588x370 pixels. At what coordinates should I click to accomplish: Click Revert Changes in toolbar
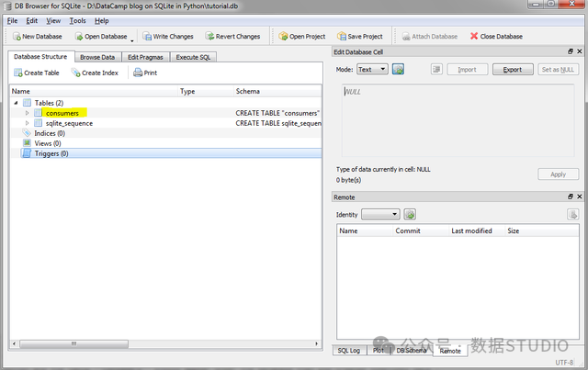coord(232,37)
